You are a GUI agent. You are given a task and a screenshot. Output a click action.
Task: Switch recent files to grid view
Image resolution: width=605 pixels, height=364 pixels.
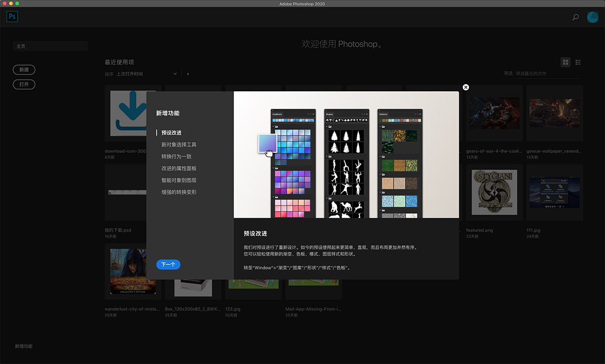click(x=566, y=62)
